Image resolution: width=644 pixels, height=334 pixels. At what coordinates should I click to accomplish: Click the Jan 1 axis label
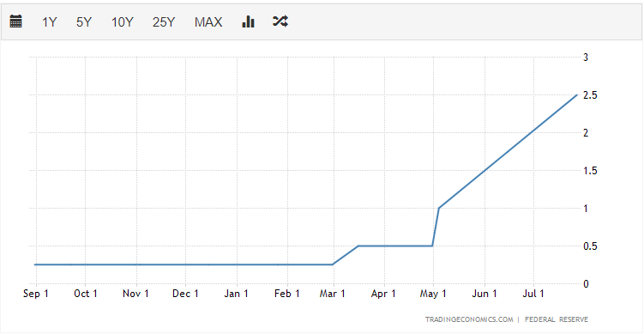click(236, 294)
